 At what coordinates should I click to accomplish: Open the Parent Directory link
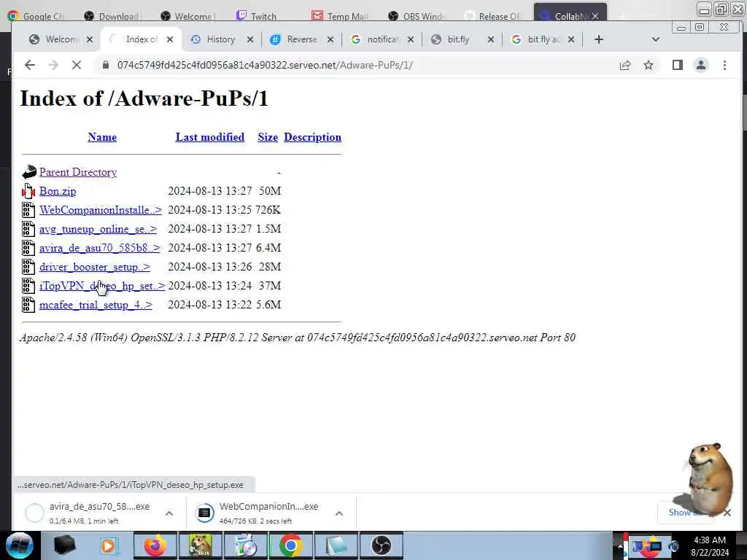pos(78,172)
